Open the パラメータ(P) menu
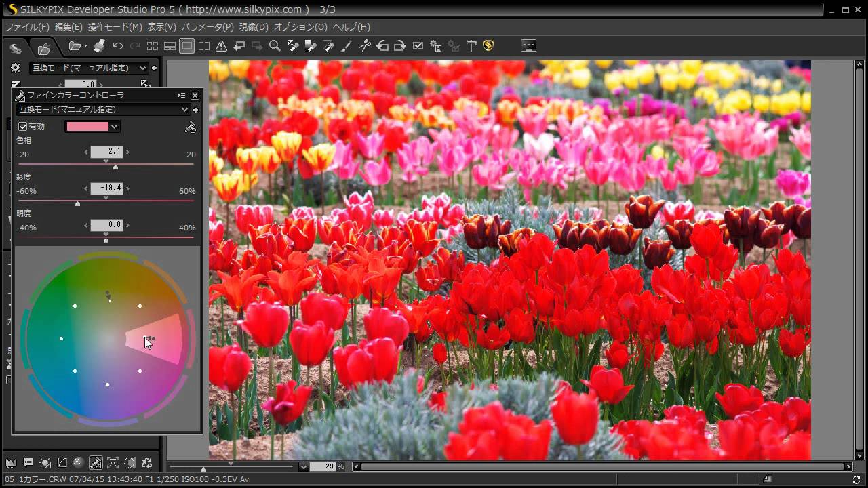This screenshot has width=868, height=488. point(208,27)
